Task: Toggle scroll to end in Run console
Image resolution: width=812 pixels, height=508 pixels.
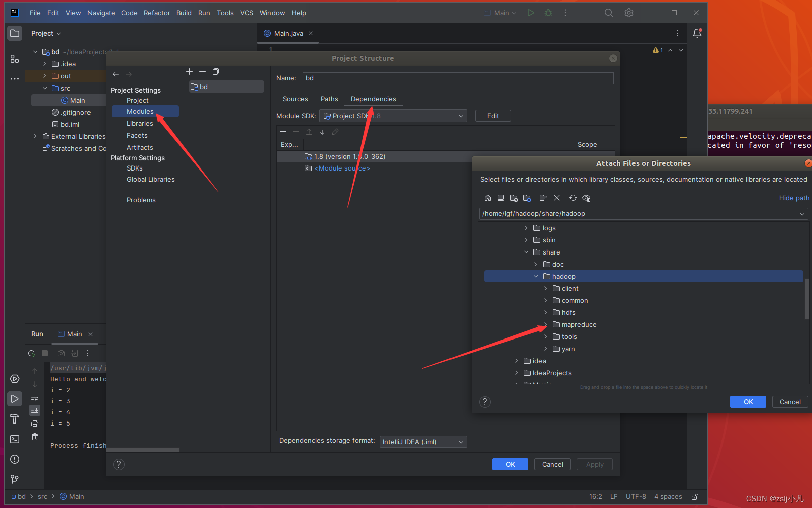Action: coord(35,410)
